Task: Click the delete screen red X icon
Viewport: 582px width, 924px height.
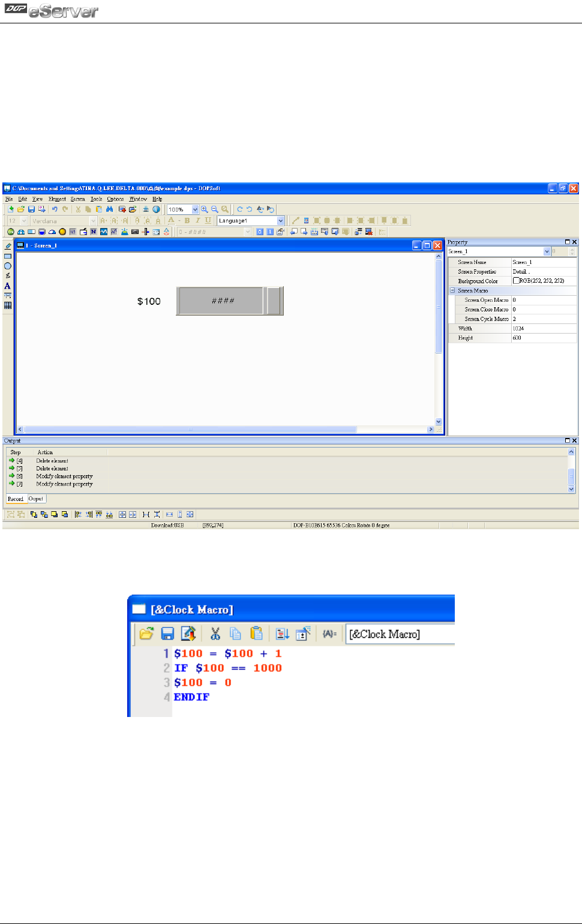Action: 369,232
